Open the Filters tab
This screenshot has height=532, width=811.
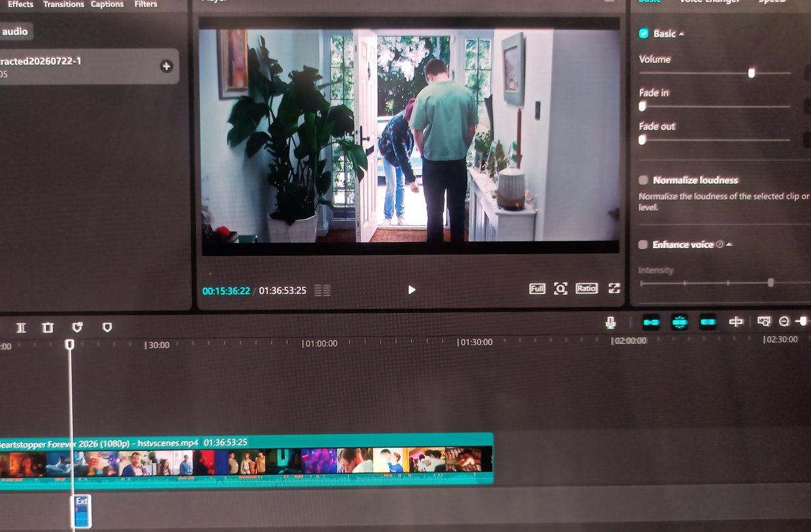coord(145,5)
